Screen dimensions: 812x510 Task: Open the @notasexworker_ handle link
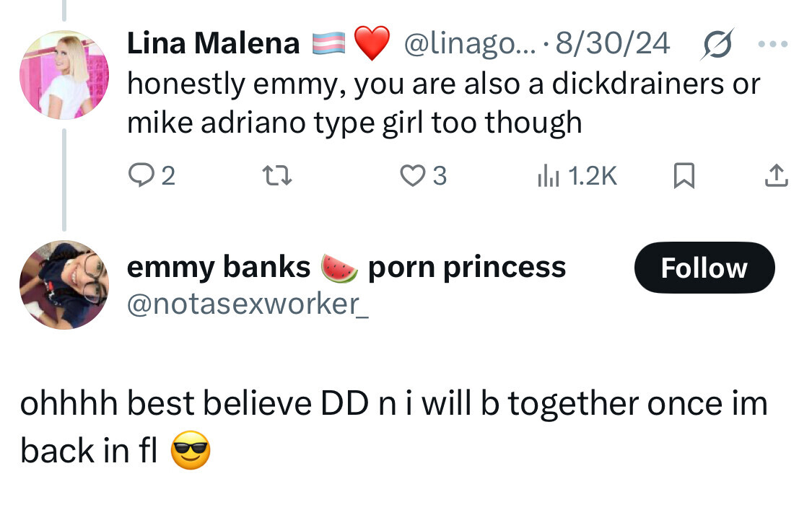[248, 304]
